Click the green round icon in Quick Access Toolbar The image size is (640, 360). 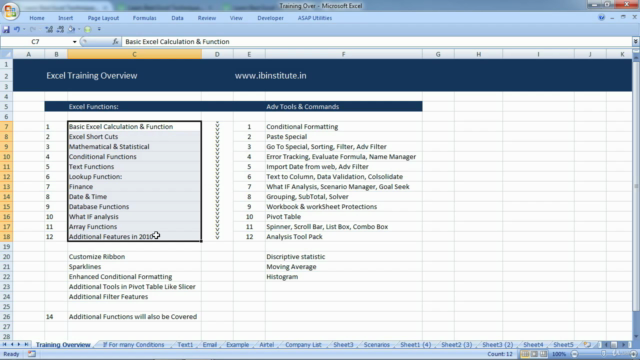point(87,29)
